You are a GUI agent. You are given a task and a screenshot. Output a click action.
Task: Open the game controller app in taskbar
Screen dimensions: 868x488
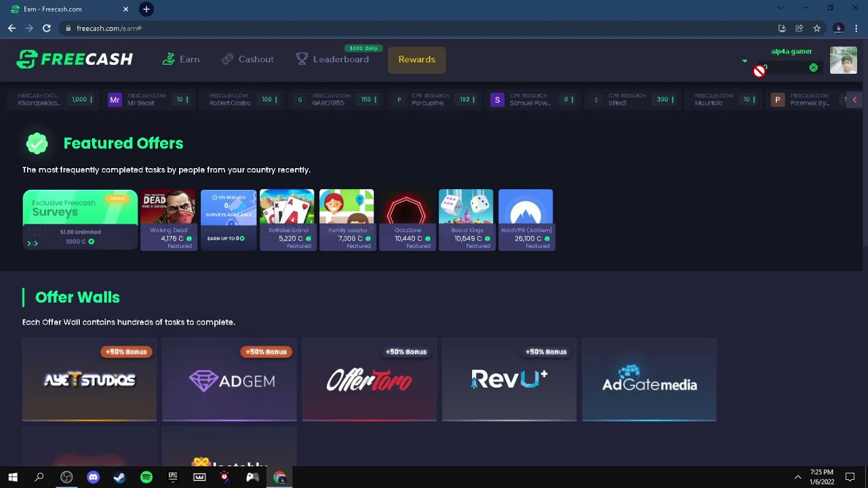point(252,477)
